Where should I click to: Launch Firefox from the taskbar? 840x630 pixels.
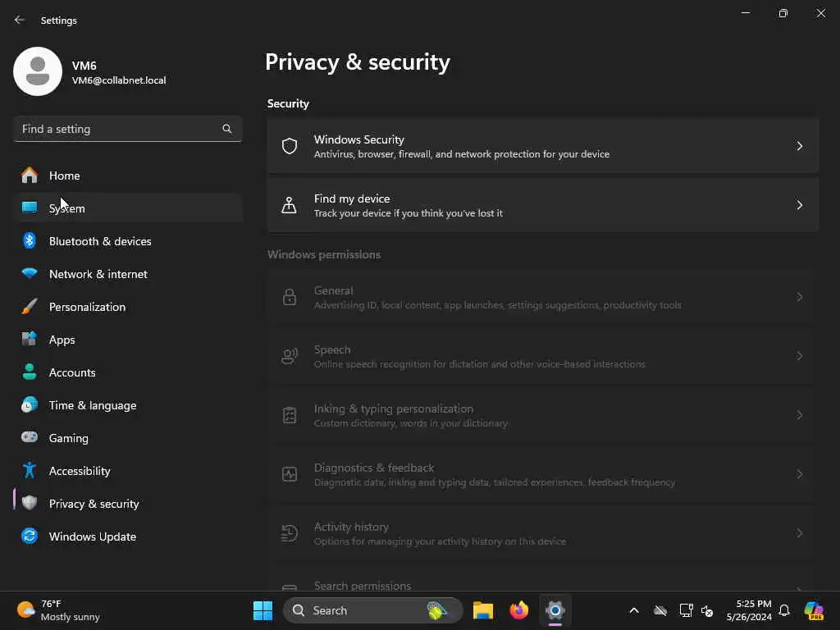point(518,610)
